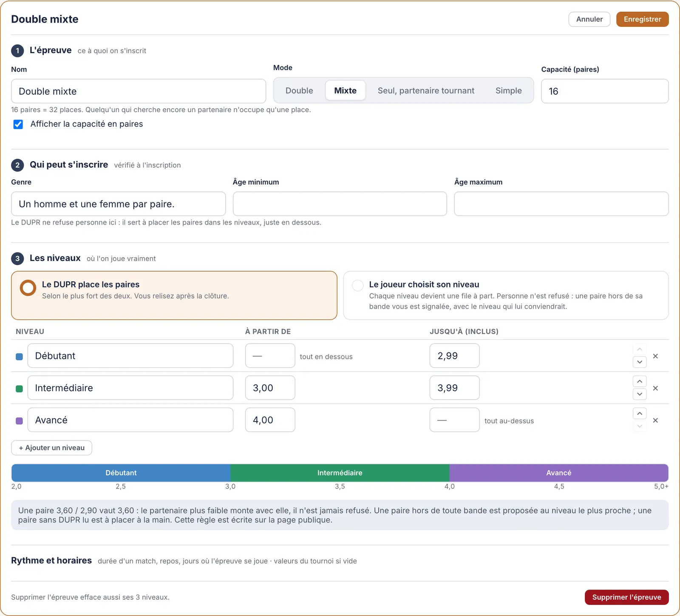This screenshot has height=616, width=680.
Task: Edit Débutant upper bound 2,99
Action: pyautogui.click(x=454, y=356)
